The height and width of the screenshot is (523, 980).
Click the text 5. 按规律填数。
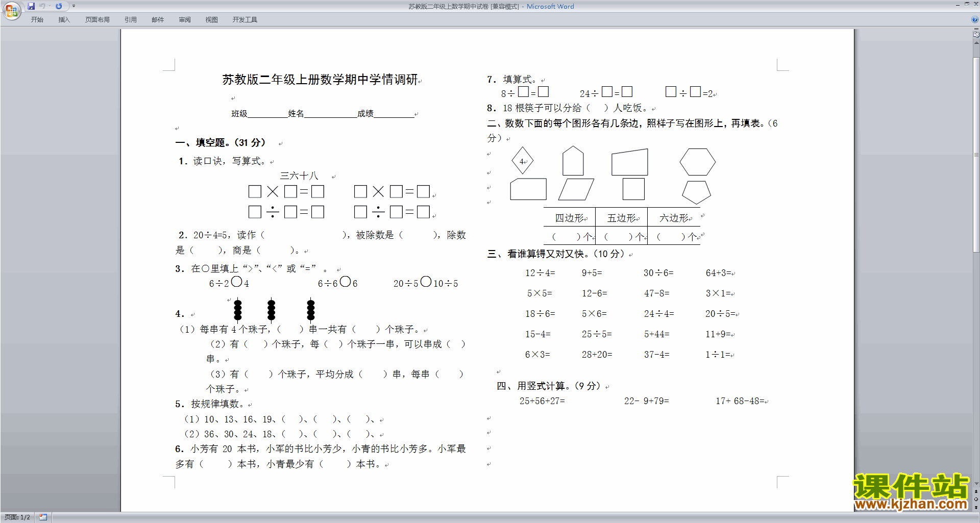210,404
